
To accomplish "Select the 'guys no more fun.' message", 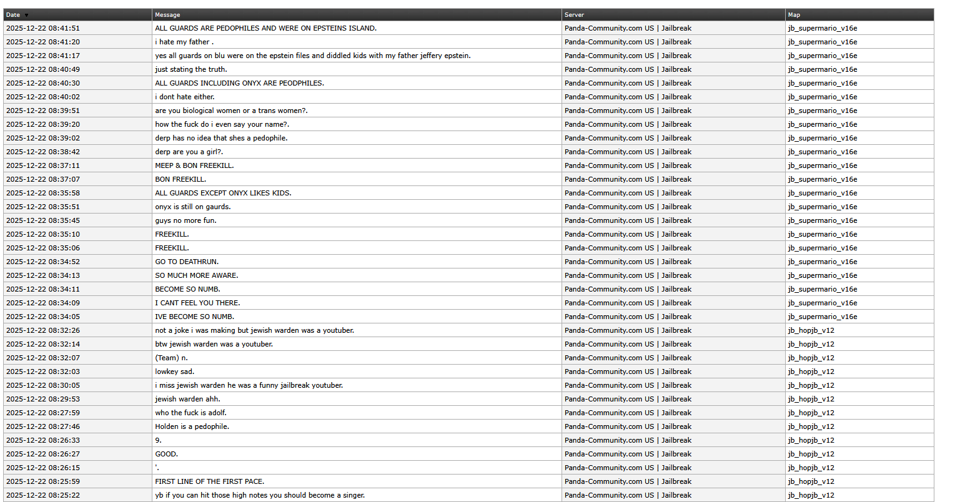I will (186, 220).
